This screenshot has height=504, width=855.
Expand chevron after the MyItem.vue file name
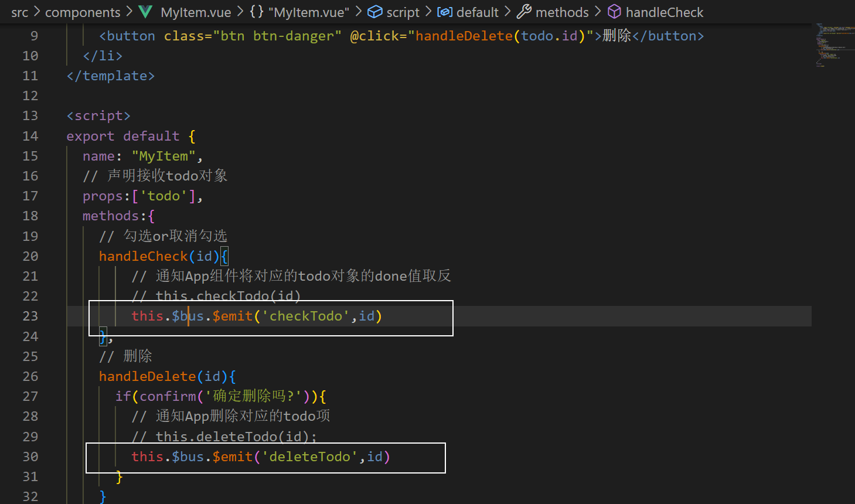click(240, 12)
